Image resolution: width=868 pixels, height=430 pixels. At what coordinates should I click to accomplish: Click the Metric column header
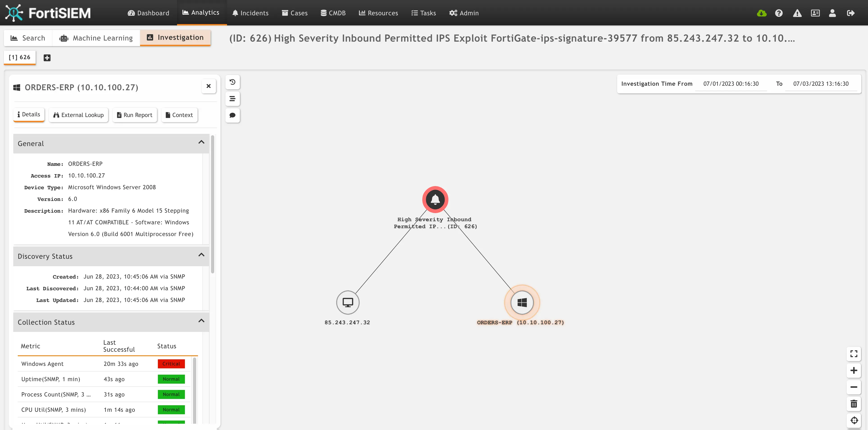pyautogui.click(x=30, y=346)
